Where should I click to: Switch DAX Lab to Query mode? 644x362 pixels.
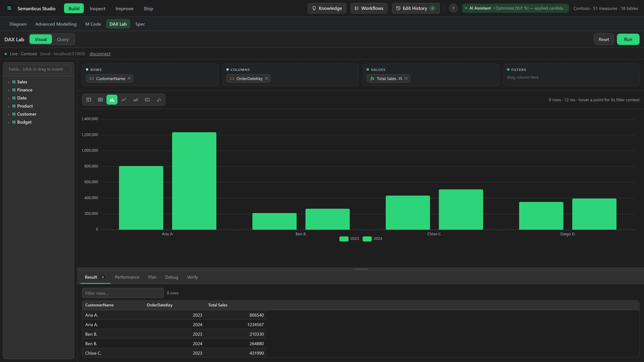(63, 39)
